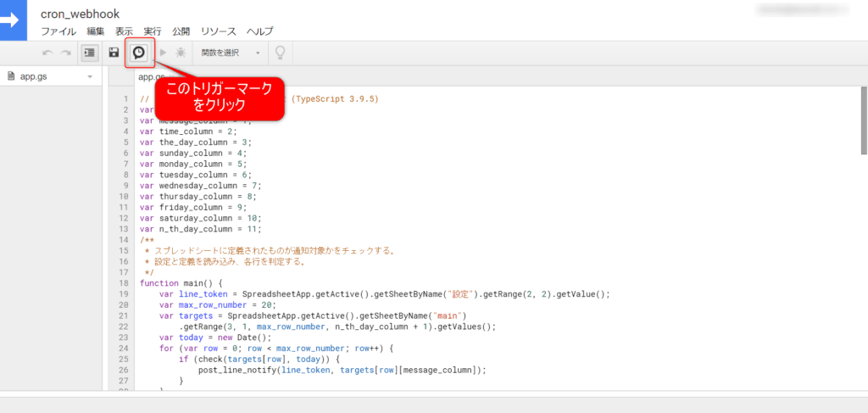The width and height of the screenshot is (868, 413).
Task: Click the triggers clock icon in toolbar
Action: [x=138, y=53]
